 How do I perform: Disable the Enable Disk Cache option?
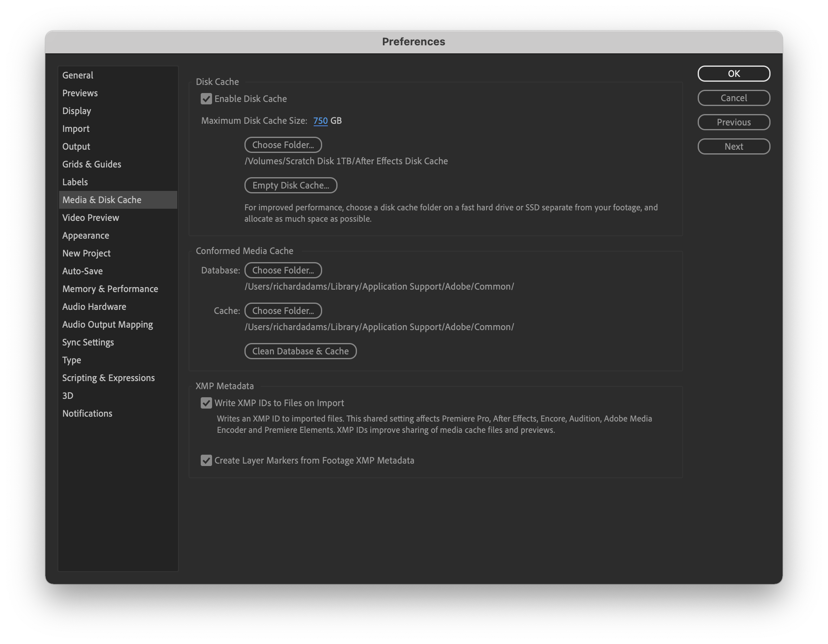click(x=207, y=99)
